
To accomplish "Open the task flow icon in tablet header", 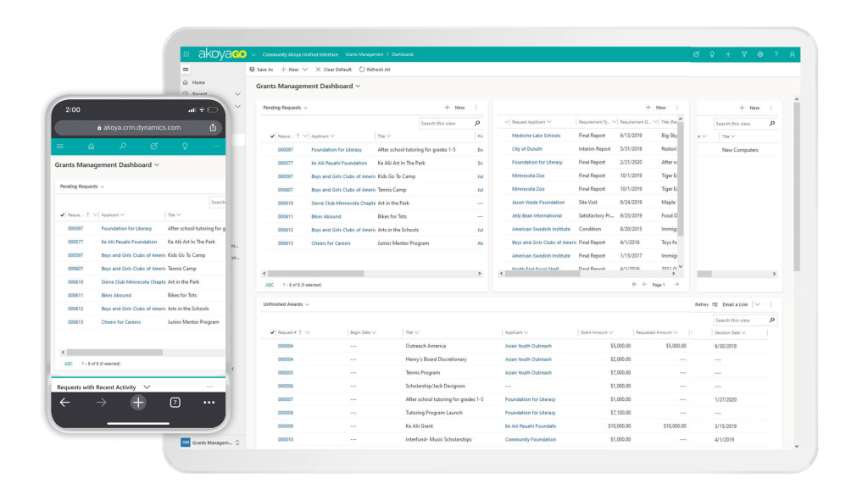I will (x=696, y=54).
